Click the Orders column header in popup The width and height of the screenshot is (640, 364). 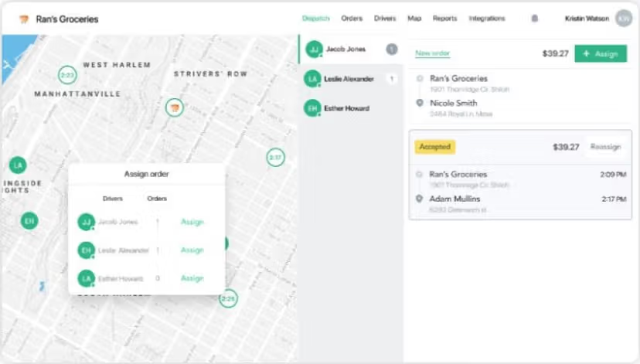point(157,199)
